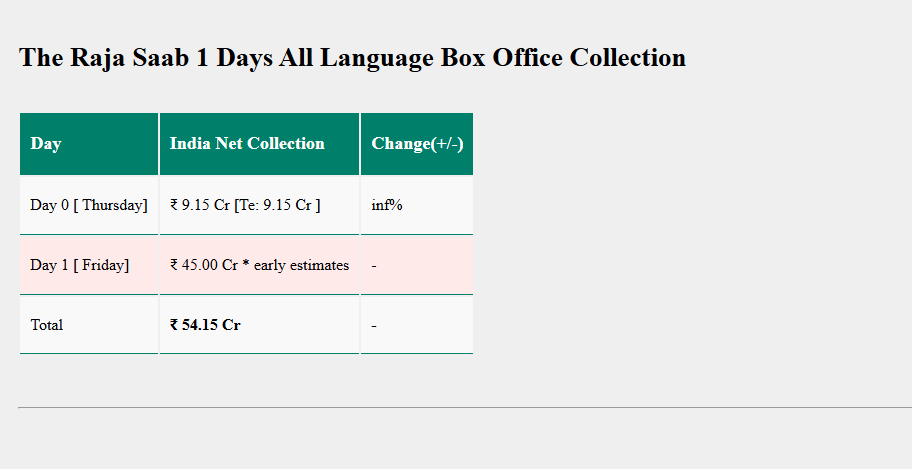Select the 'Total' row label
This screenshot has width=912, height=469.
tap(47, 325)
